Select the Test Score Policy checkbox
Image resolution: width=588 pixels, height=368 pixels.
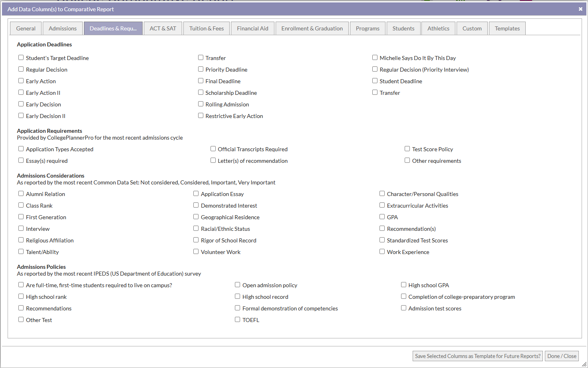coord(407,149)
